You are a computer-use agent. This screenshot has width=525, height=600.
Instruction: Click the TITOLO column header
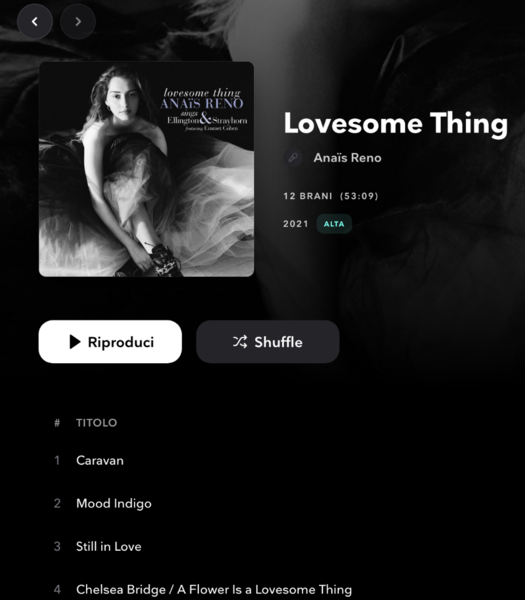click(96, 423)
